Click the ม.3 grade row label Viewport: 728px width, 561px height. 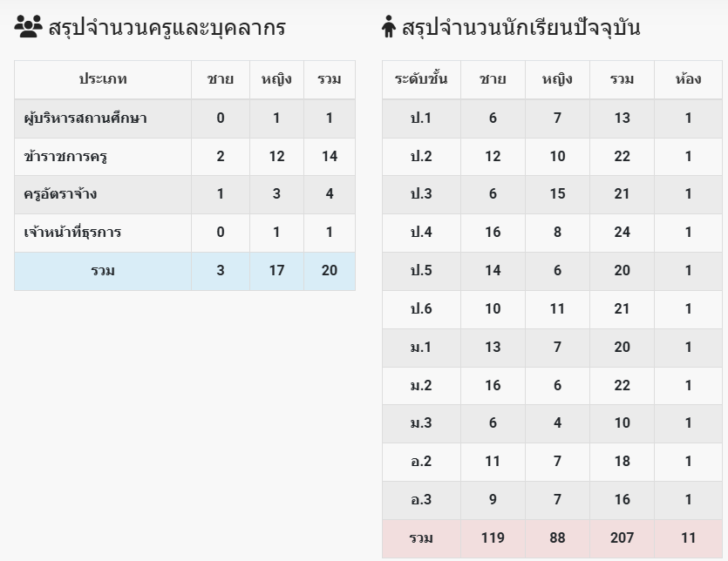tap(421, 422)
